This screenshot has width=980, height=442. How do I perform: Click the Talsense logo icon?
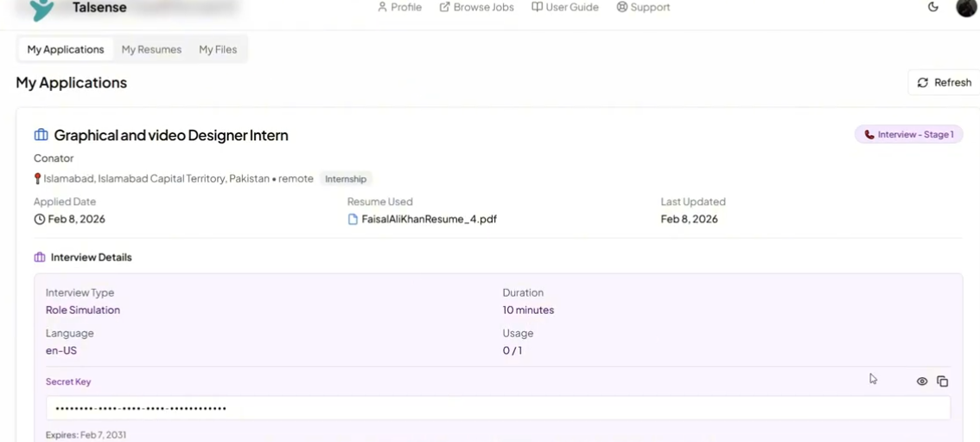click(42, 10)
